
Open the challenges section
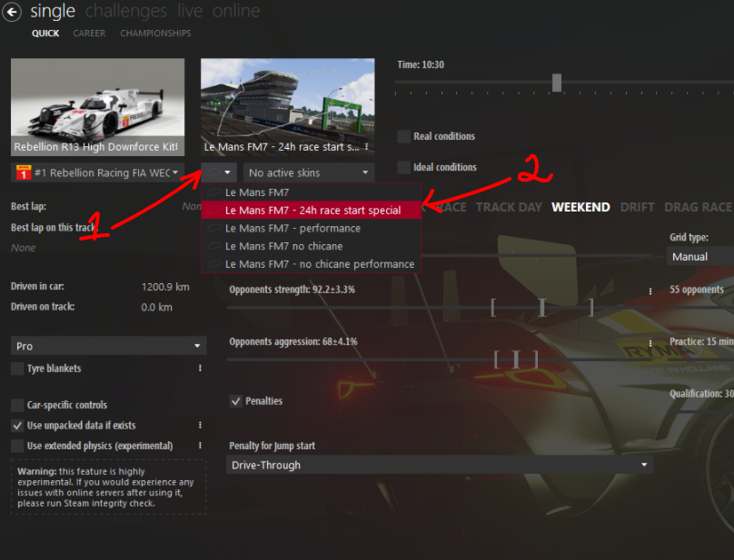(126, 11)
